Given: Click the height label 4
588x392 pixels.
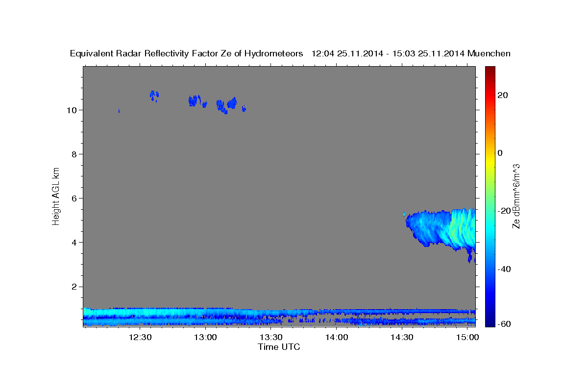Looking at the screenshot, I should [x=73, y=243].
